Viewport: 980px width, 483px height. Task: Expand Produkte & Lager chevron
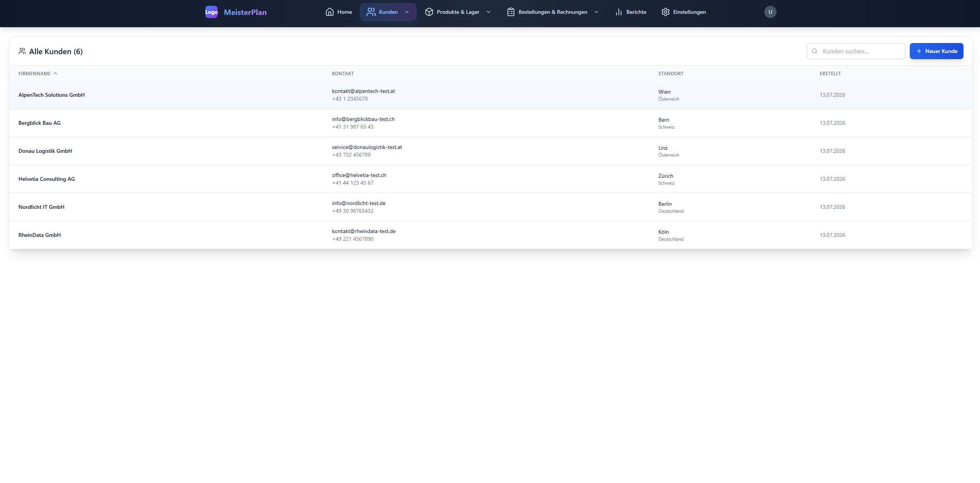[x=489, y=12]
